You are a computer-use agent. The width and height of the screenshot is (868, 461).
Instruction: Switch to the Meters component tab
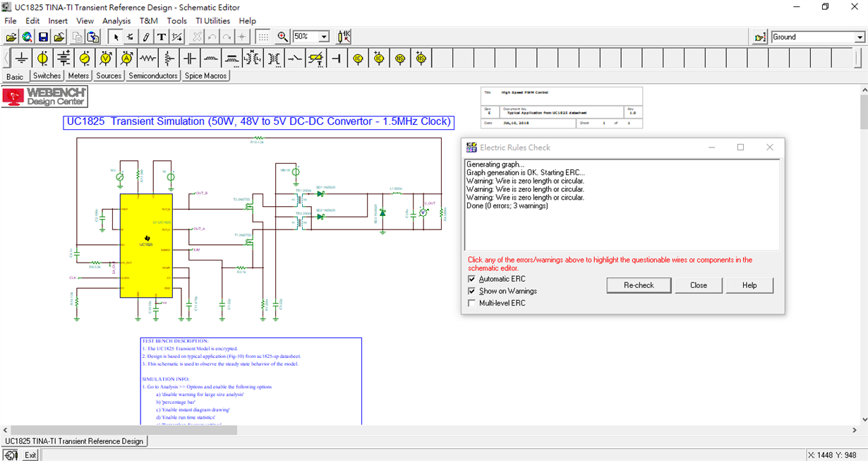coord(78,76)
